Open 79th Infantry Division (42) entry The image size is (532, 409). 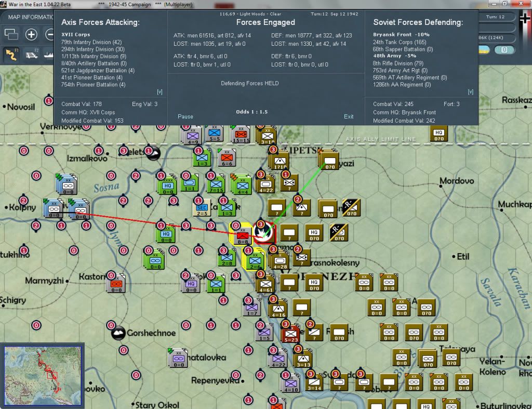(x=91, y=42)
